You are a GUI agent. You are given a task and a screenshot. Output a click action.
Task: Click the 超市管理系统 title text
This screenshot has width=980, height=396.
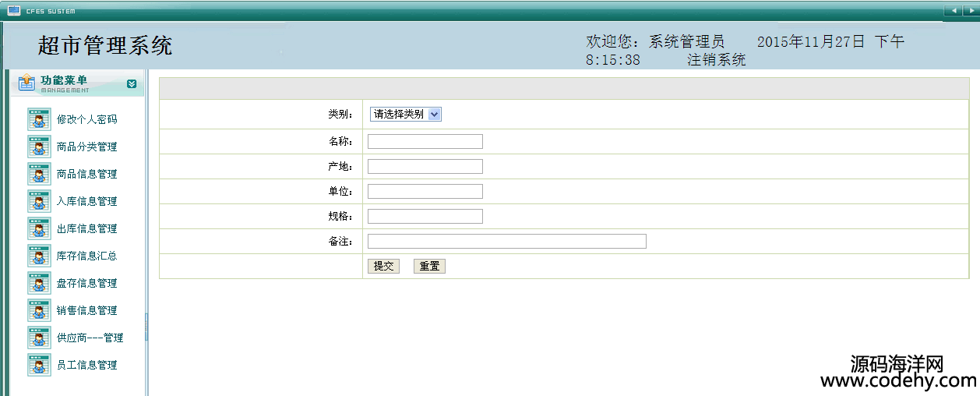point(105,45)
